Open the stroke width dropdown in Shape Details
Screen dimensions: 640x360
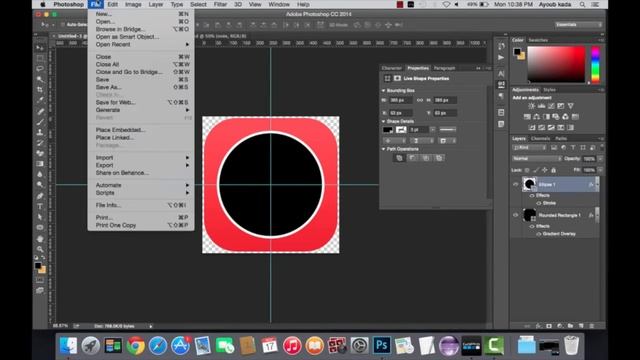(432, 130)
